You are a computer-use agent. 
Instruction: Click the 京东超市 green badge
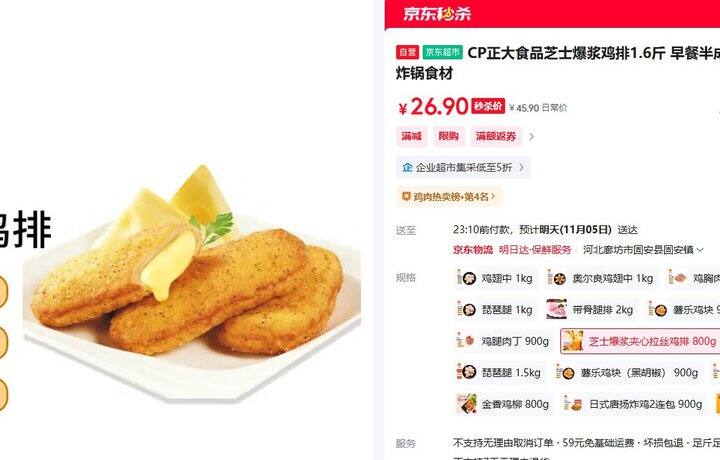tap(442, 52)
